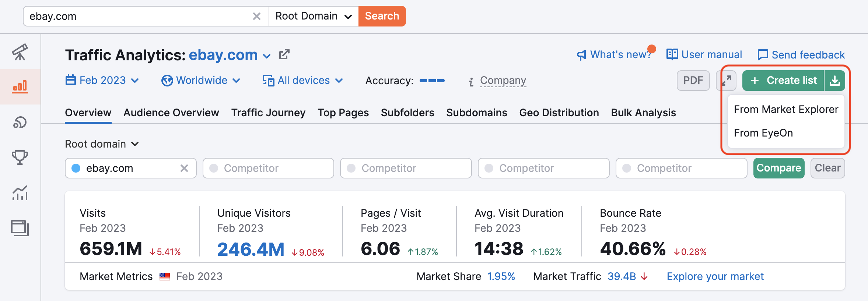
Task: Choose From Market Explorer menu option
Action: pos(786,109)
